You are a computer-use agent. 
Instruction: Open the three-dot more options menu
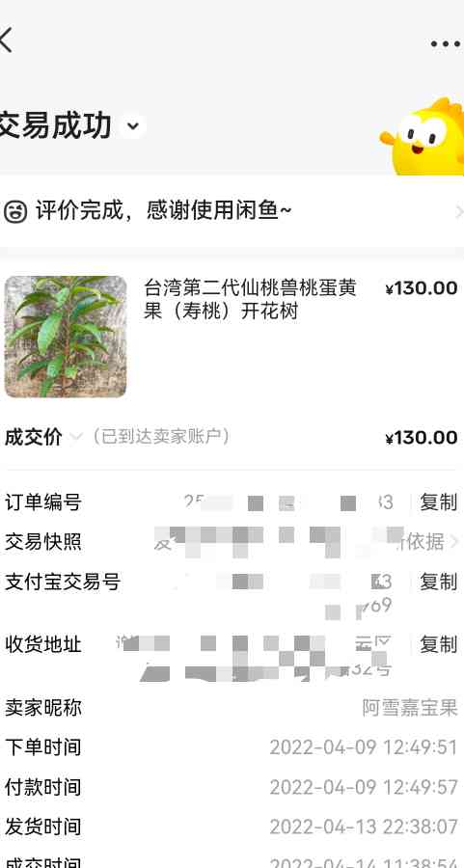(x=445, y=43)
